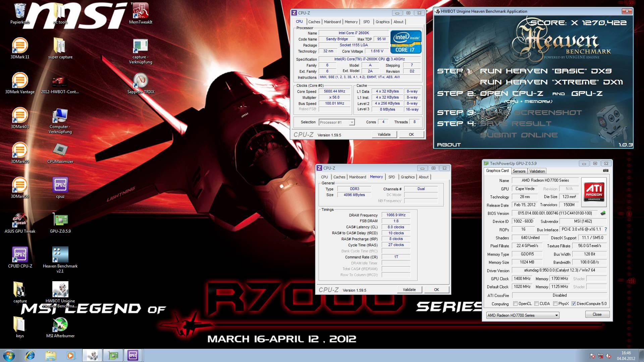This screenshot has height=362, width=644.
Task: Open the Papierkorb recycle bin icon
Action: (20, 13)
